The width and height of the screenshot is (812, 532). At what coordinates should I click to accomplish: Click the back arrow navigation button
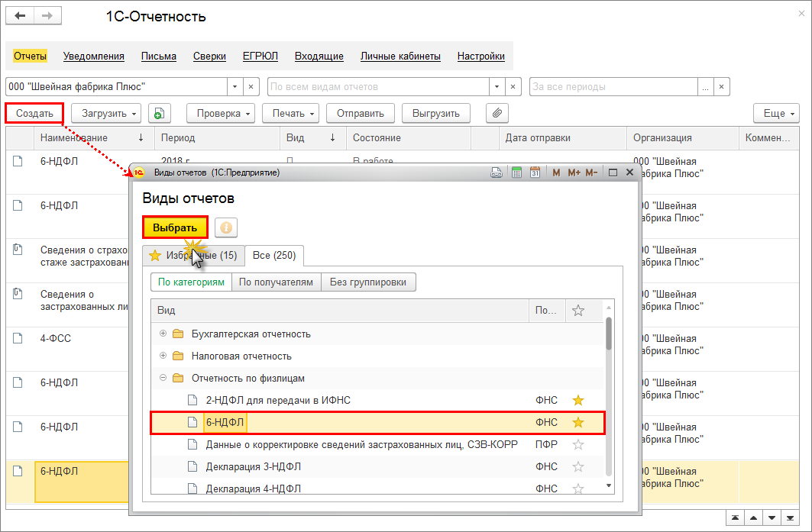tap(21, 16)
